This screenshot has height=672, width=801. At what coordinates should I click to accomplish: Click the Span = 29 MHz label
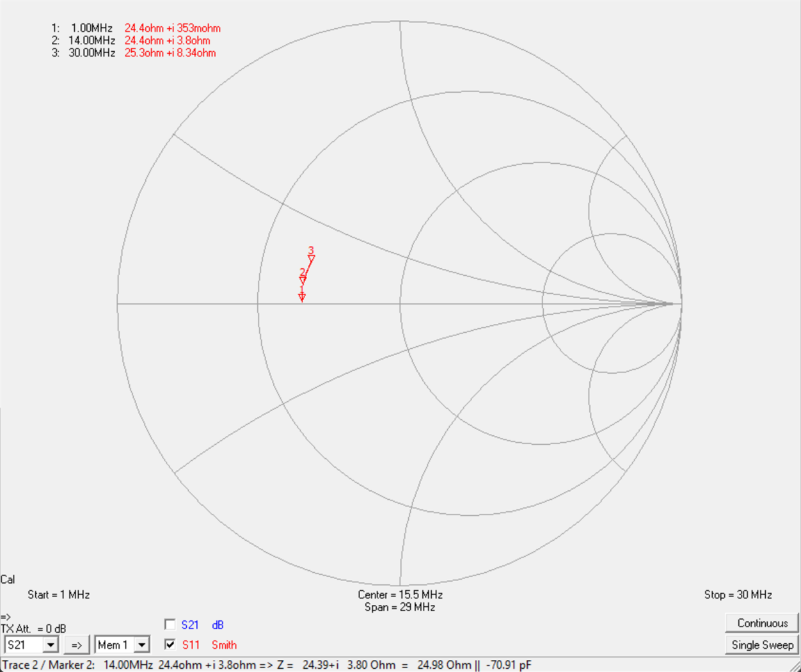400,607
